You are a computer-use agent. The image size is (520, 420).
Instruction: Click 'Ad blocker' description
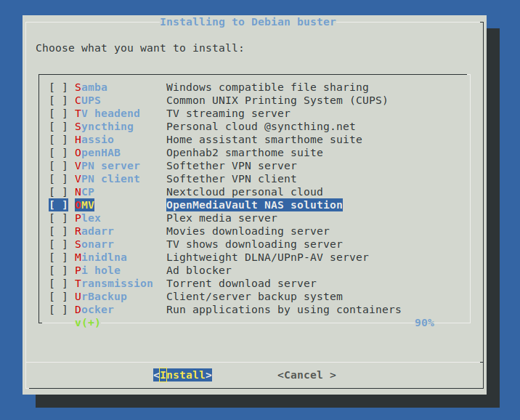point(199,271)
